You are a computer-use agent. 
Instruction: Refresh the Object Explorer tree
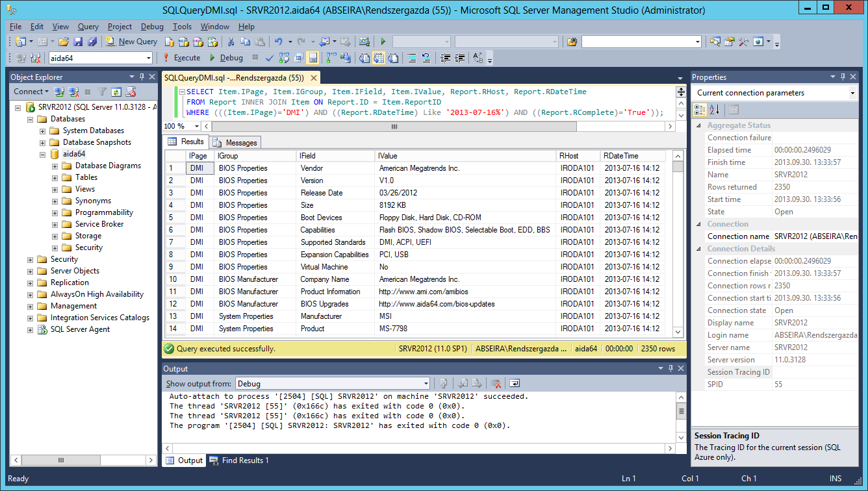point(116,92)
